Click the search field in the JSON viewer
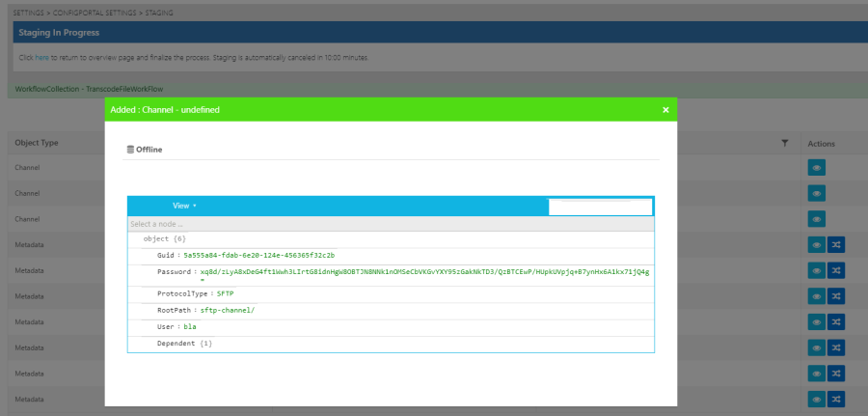Image resolution: width=868 pixels, height=416 pixels. [x=600, y=207]
